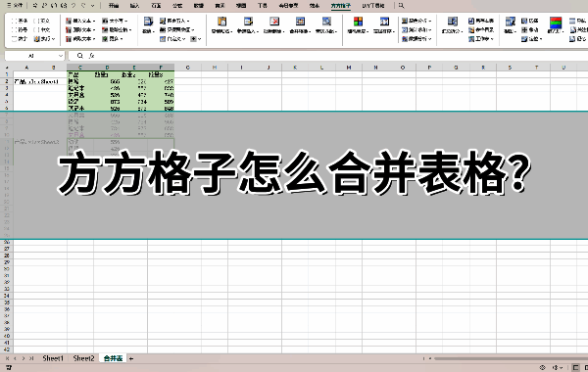Click the 四舍五入 rounding icon
The width and height of the screenshot is (588, 372).
point(163,21)
